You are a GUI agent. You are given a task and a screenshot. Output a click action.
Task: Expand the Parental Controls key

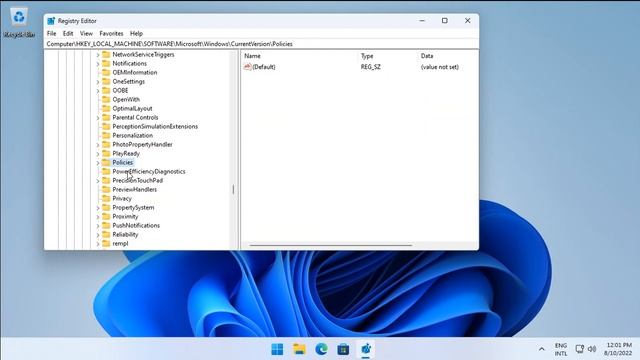pos(98,118)
